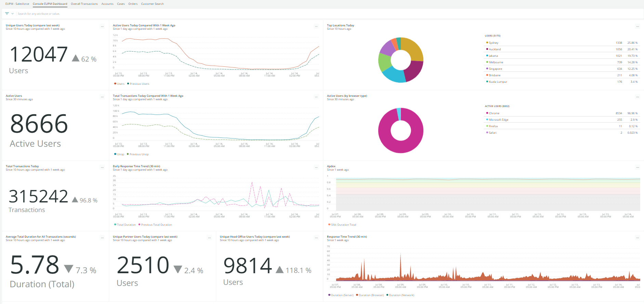Select the Auckland location row

(562, 49)
